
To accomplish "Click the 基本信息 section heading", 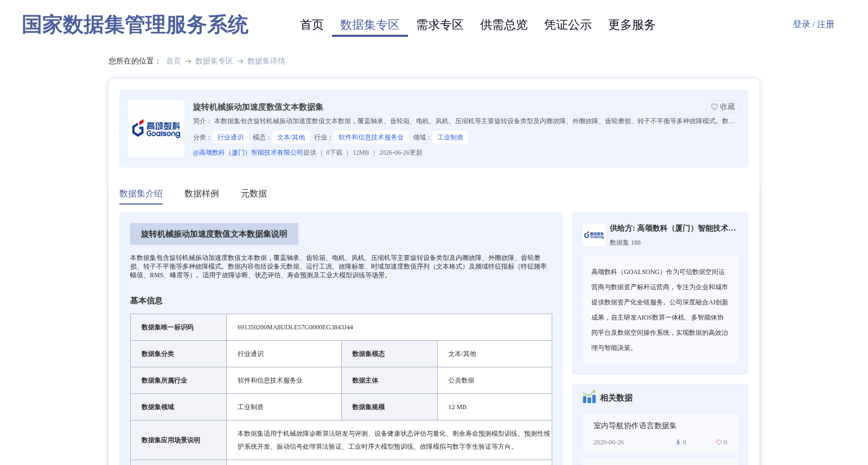I will pyautogui.click(x=146, y=301).
